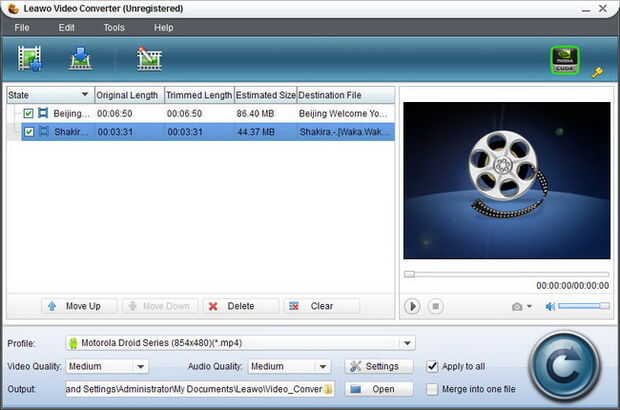Open the Video Quality dropdown
The image size is (620, 410).
[x=140, y=367]
